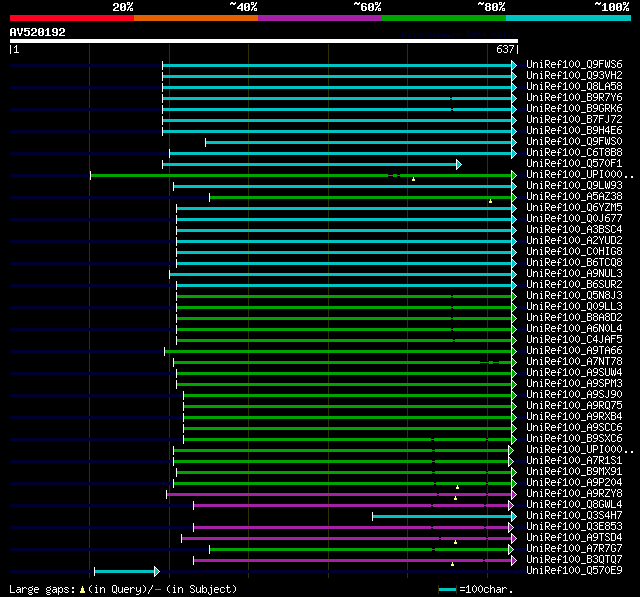Click the orange ~40% legend color segment

click(x=195, y=18)
